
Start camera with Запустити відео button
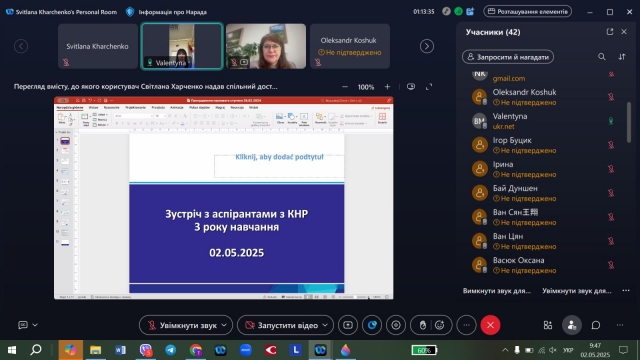281,325
